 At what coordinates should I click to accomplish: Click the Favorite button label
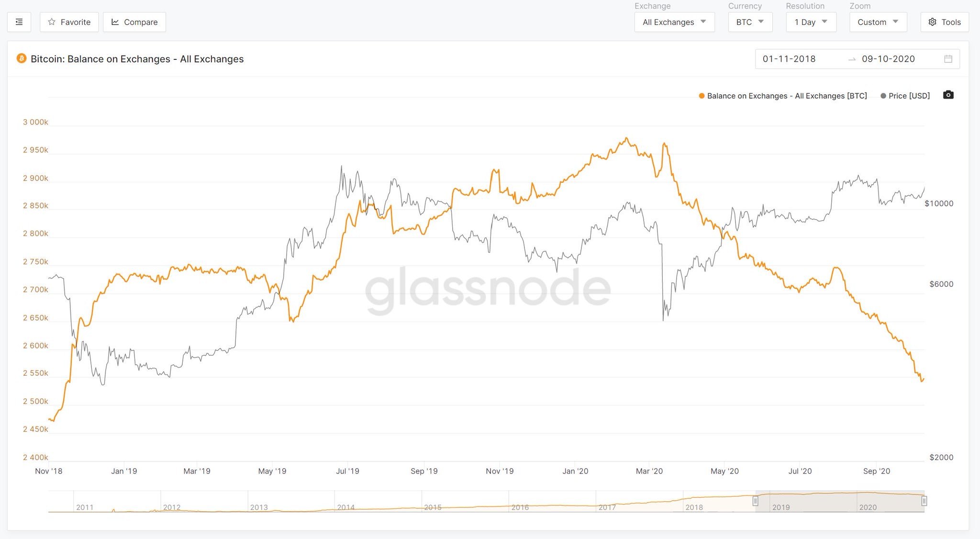[x=76, y=22]
